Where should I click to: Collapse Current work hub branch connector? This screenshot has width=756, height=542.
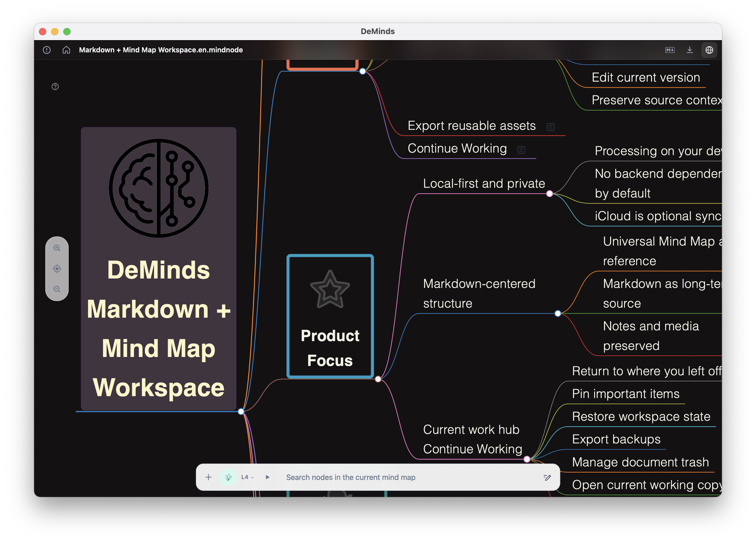pos(527,459)
